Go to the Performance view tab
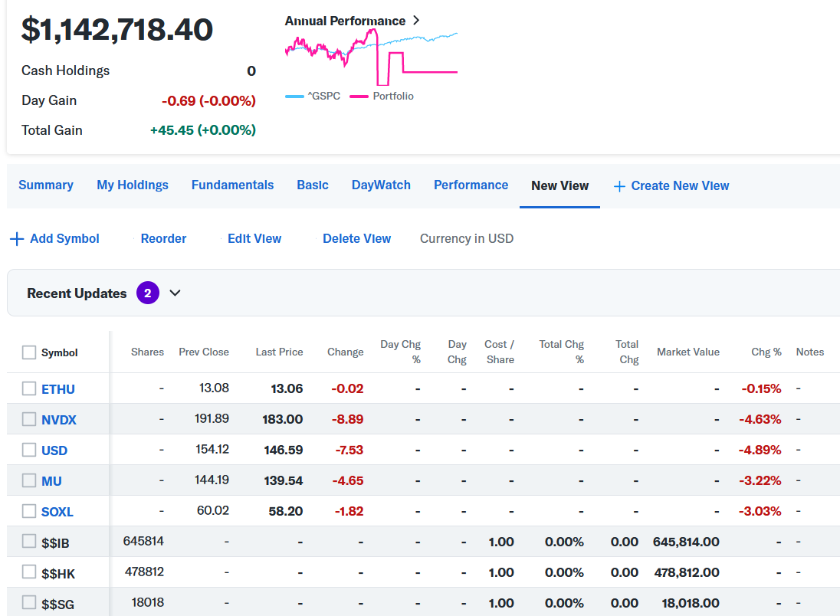The height and width of the screenshot is (616, 840). tap(471, 185)
